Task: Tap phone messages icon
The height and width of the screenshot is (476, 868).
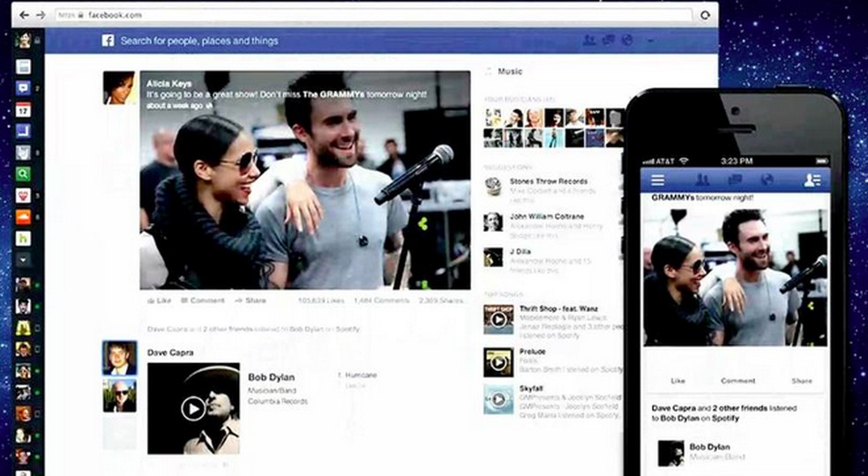Action: tap(735, 180)
